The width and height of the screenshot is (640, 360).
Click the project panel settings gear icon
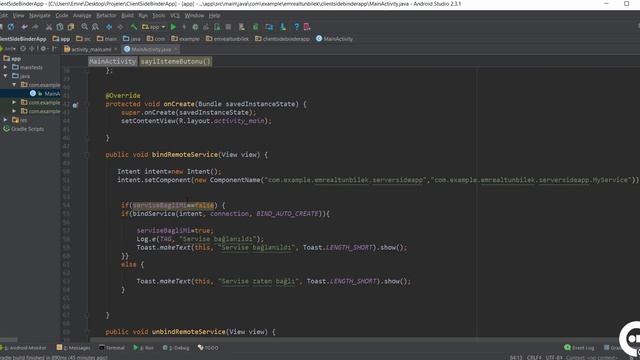(x=43, y=49)
